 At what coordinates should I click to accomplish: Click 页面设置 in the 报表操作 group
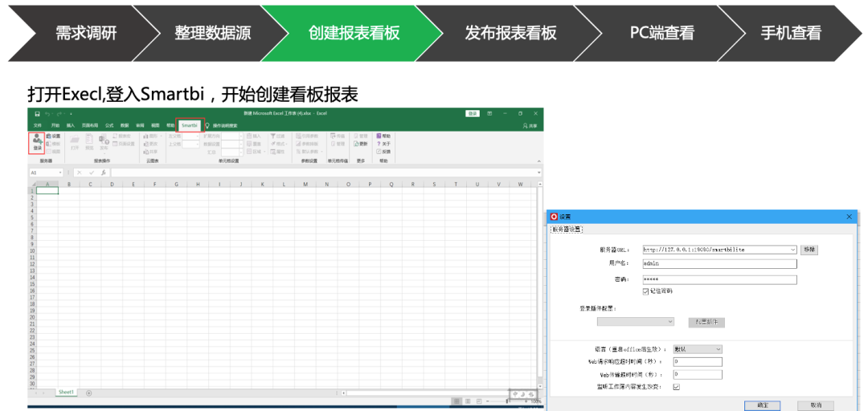click(x=124, y=144)
